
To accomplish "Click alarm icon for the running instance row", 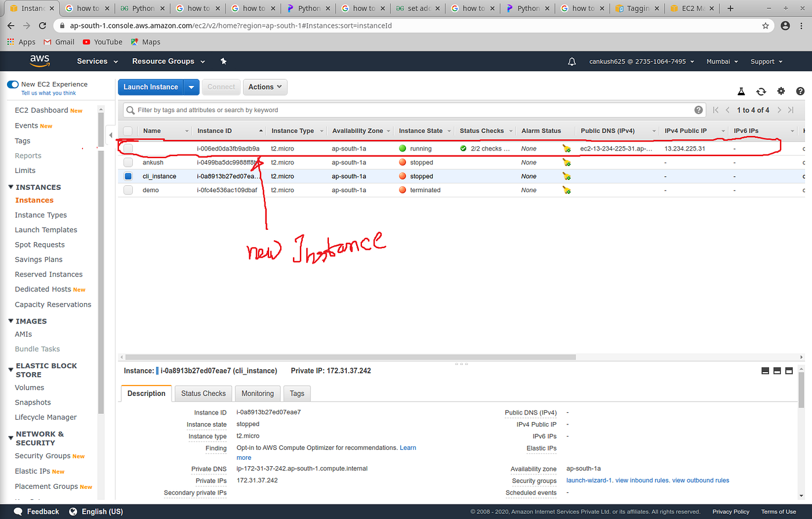I will coord(567,149).
